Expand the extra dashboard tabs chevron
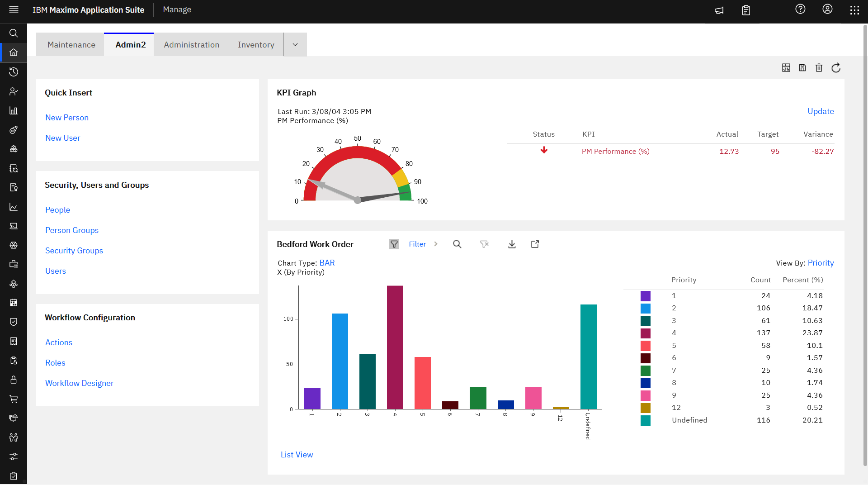The width and height of the screenshot is (868, 485). click(295, 44)
